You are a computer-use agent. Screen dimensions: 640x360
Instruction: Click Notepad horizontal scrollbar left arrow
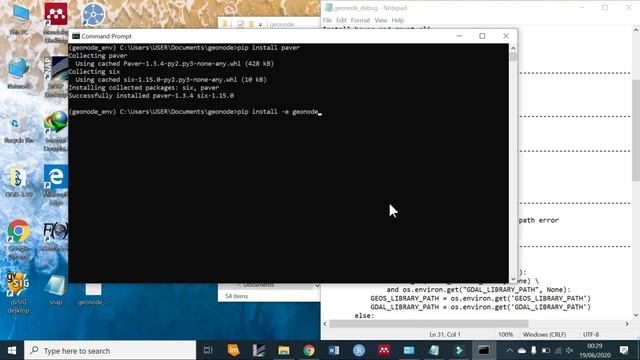[x=325, y=324]
